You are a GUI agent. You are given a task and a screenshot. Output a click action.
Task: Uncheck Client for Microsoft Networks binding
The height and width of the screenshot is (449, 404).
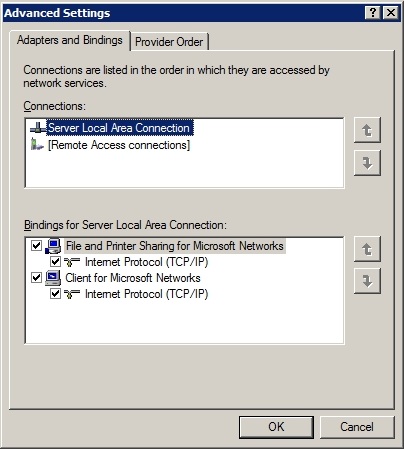point(36,277)
